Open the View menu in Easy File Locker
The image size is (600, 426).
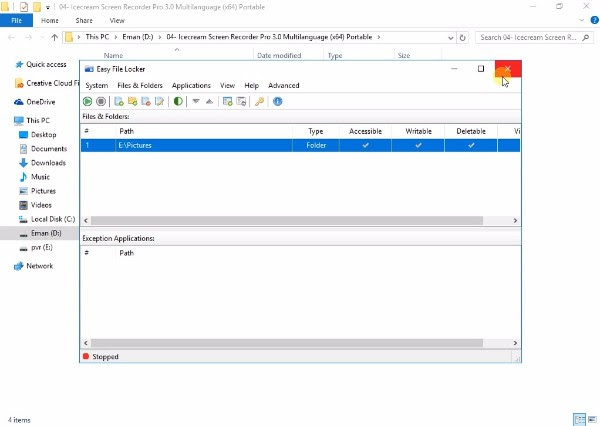tap(227, 85)
